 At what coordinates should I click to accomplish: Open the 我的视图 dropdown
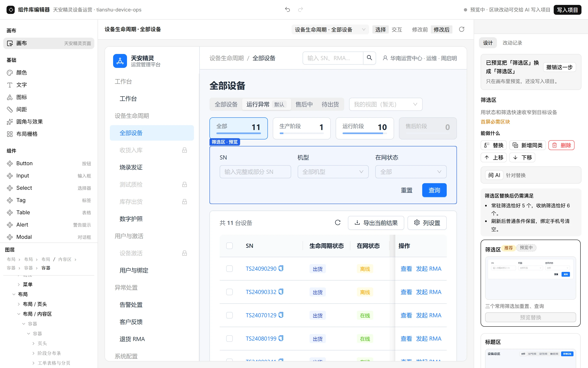(x=386, y=104)
